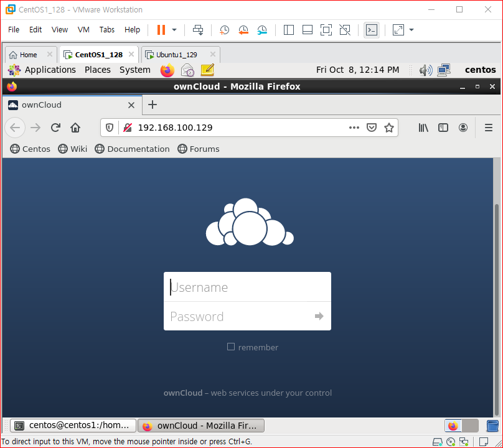
Task: Open the VM menu
Action: 83,29
